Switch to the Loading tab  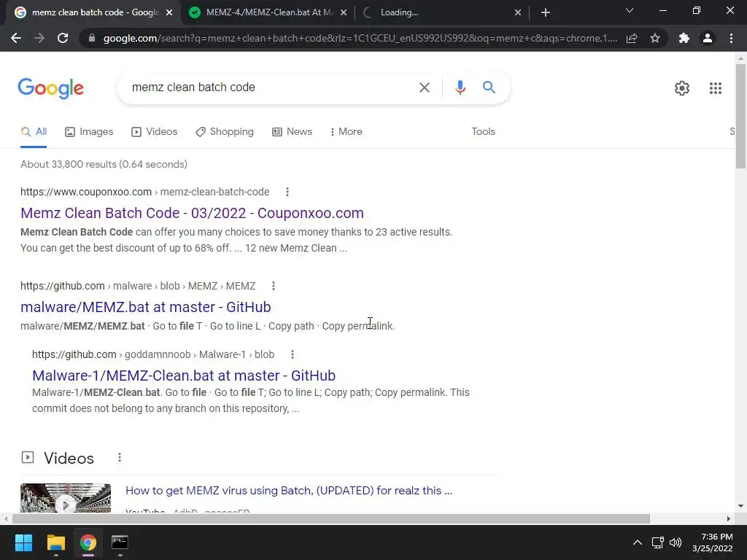442,12
